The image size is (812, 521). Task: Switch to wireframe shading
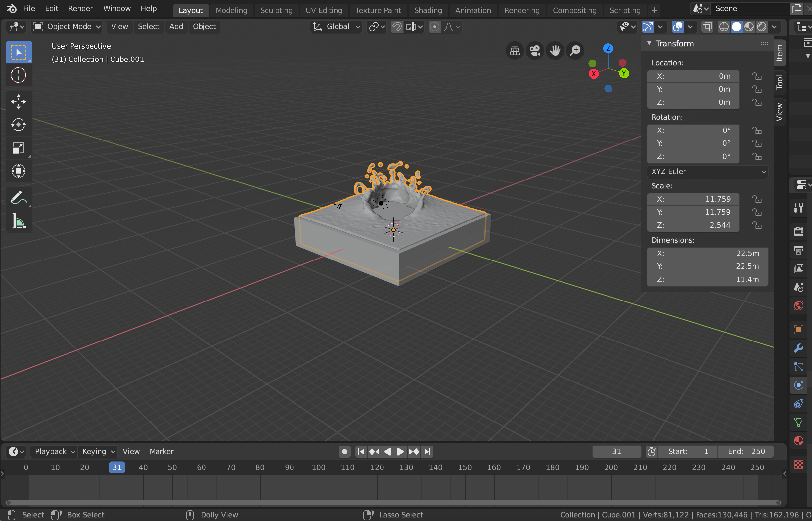tap(724, 27)
